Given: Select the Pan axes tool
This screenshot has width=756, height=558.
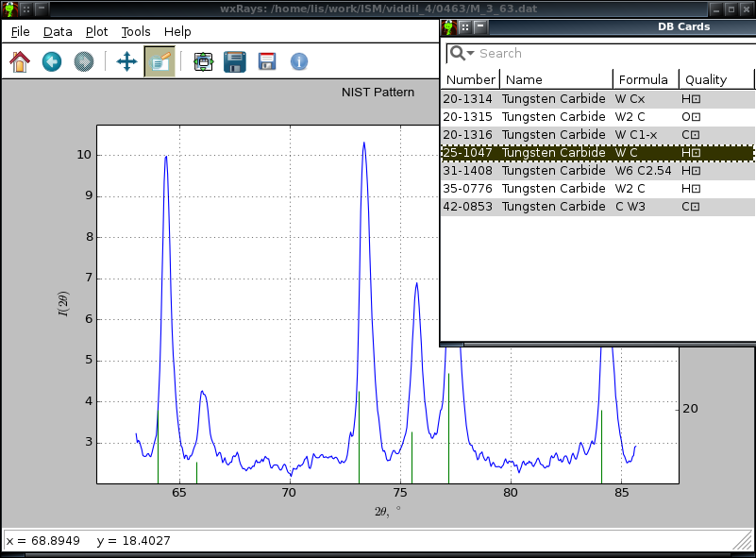Looking at the screenshot, I should pos(126,62).
